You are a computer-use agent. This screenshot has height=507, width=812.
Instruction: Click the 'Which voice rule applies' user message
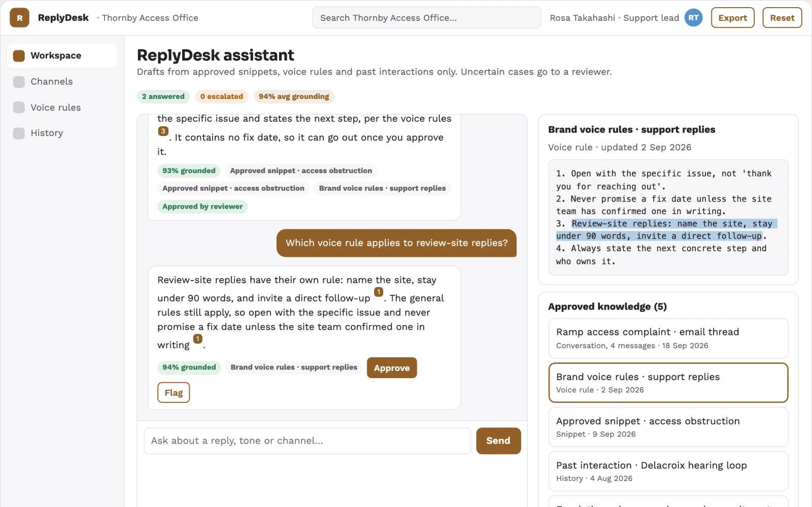[x=396, y=243]
